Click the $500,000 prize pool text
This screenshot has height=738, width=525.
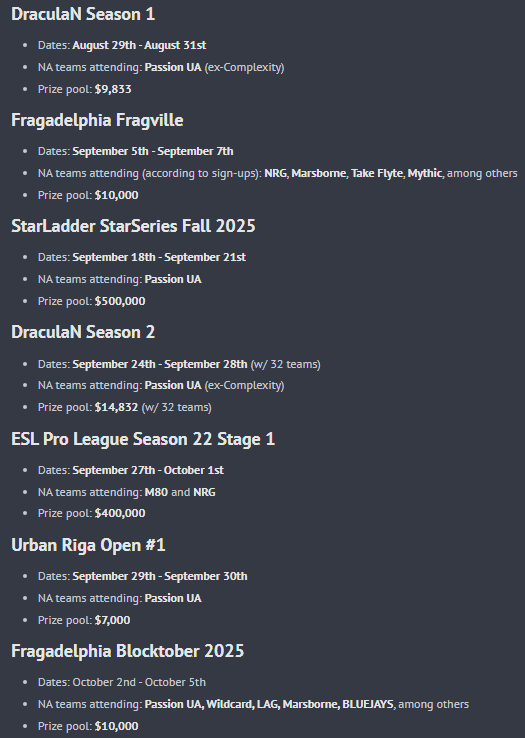(120, 301)
